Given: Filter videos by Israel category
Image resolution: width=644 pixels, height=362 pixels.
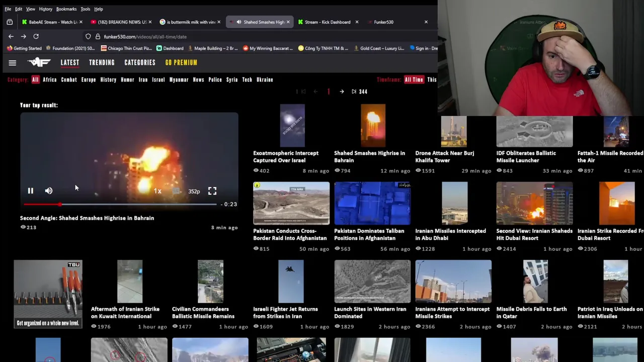Looking at the screenshot, I should 158,79.
